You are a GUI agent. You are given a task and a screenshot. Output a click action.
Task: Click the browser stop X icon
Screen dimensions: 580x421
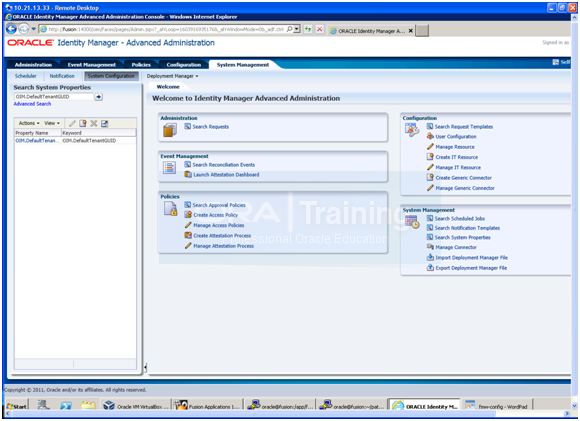tap(320, 29)
